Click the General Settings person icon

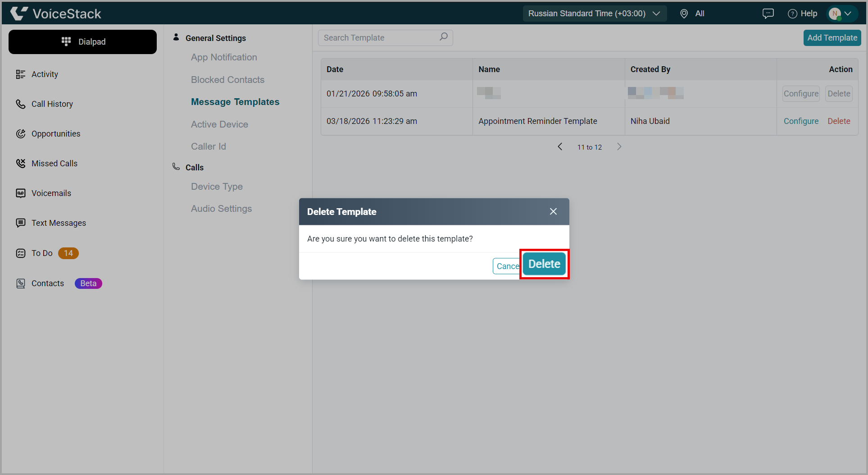coord(176,37)
